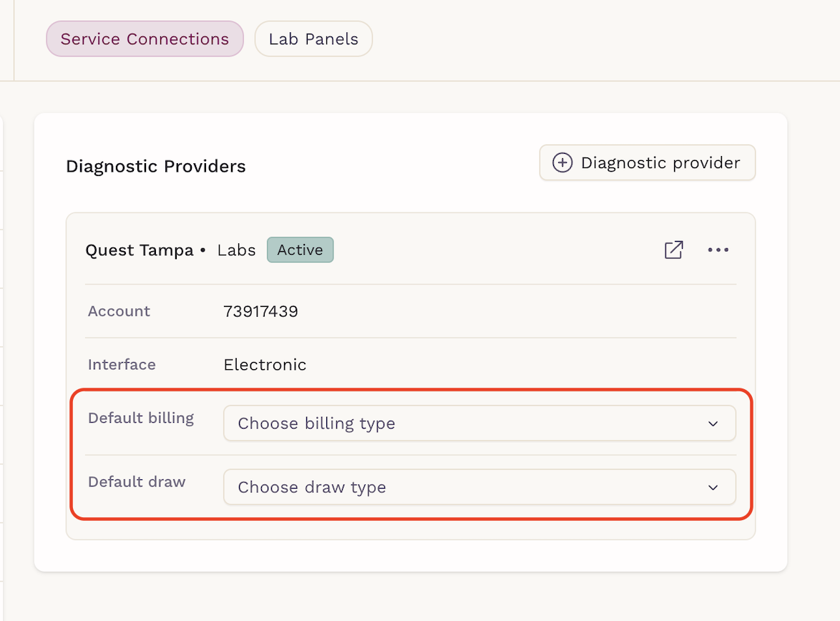The width and height of the screenshot is (840, 621).
Task: Open the Choose billing type dropdown
Action: 479,424
